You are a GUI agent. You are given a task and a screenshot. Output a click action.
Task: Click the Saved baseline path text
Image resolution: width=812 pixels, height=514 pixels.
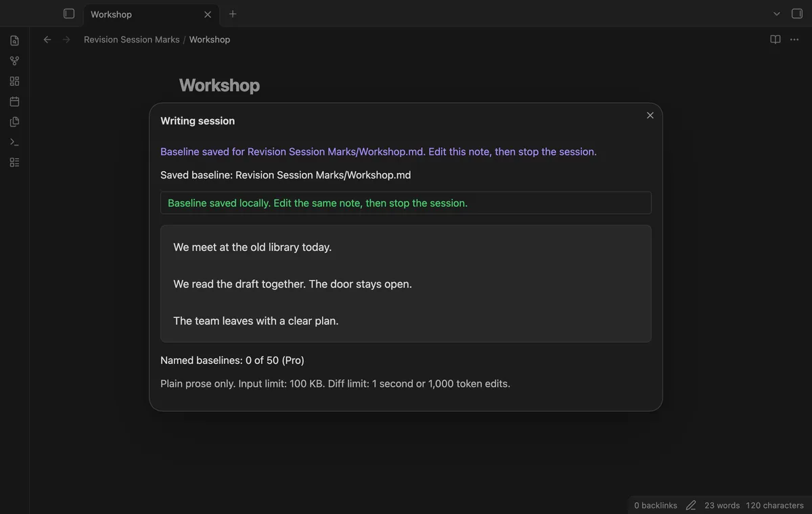pos(286,175)
